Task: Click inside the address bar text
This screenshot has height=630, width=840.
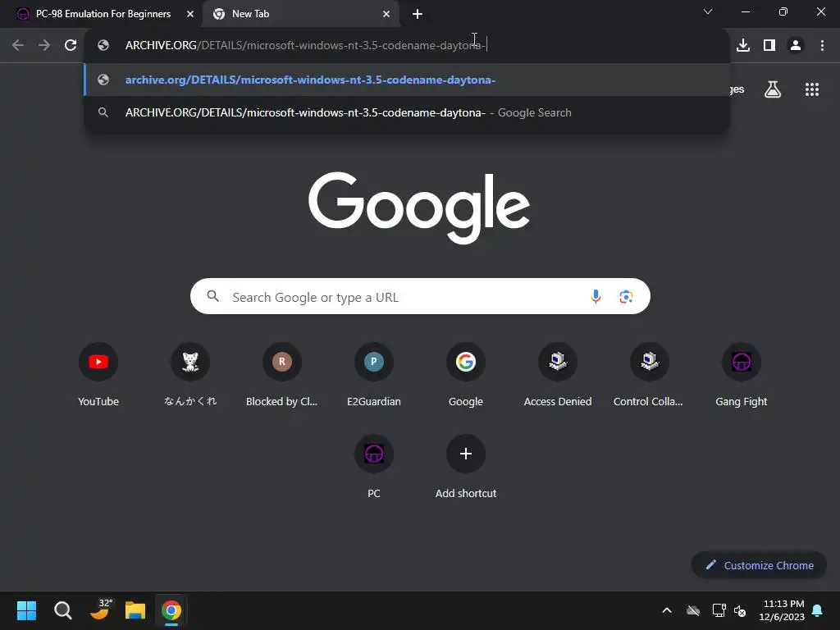Action: pos(305,46)
